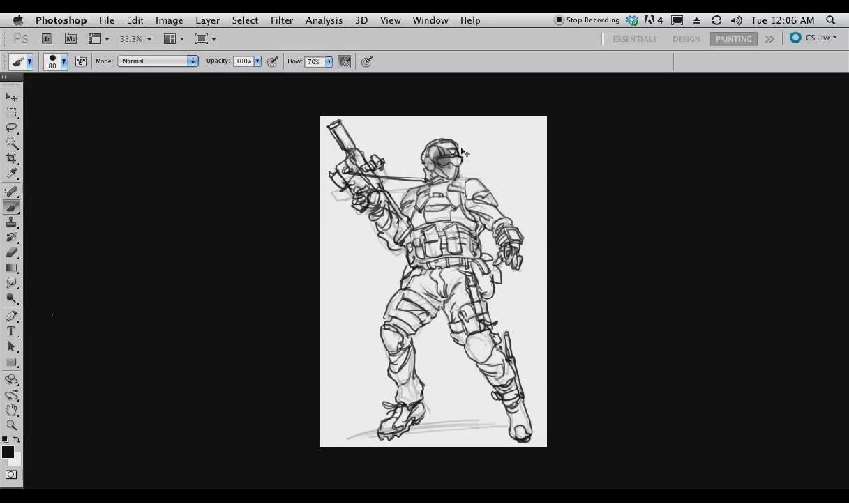Screen dimensions: 849x504
Task: Select the Clone Stamp tool
Action: point(11,222)
